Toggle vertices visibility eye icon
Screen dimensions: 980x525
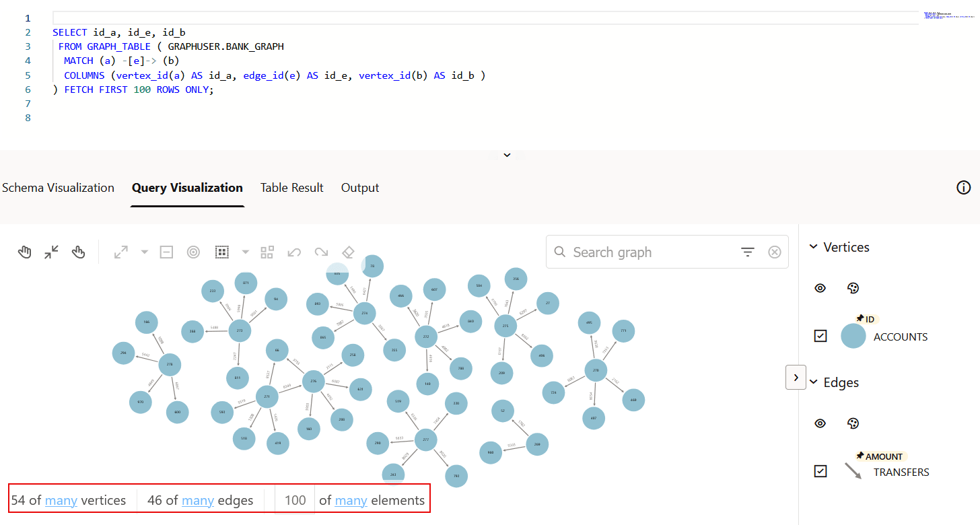(x=820, y=288)
